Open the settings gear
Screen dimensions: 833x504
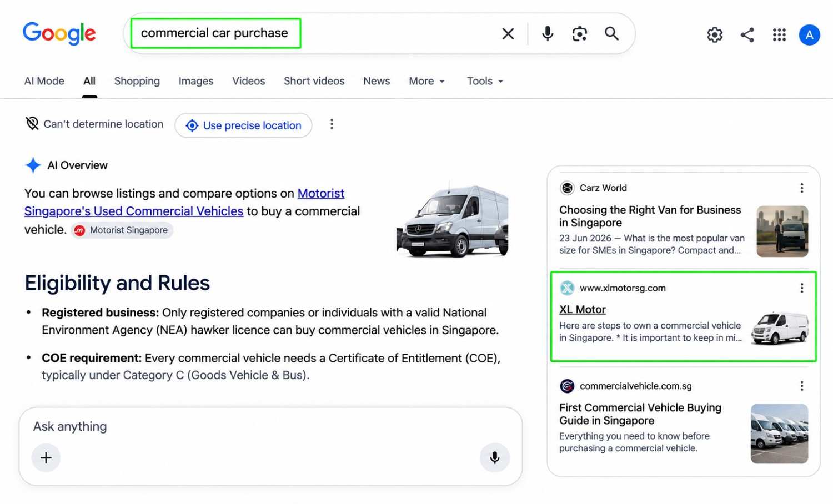click(715, 35)
